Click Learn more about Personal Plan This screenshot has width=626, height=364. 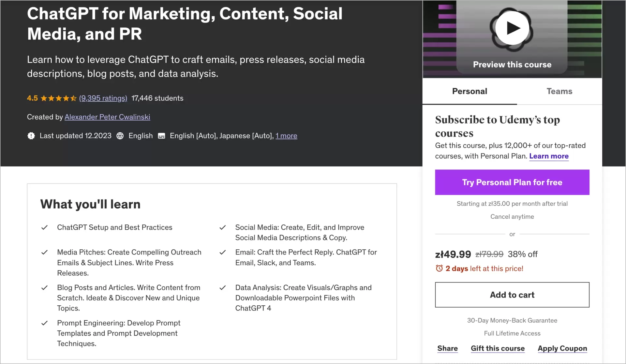(x=549, y=156)
